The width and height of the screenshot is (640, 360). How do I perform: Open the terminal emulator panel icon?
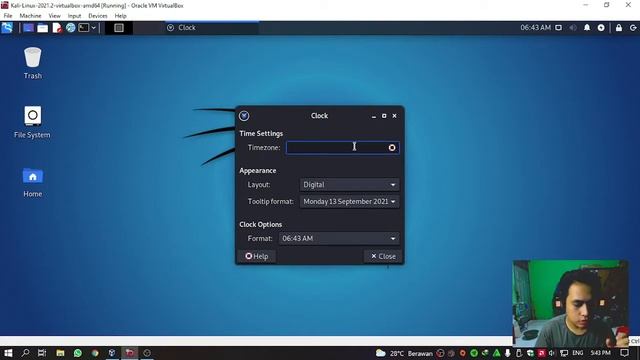tap(84, 28)
